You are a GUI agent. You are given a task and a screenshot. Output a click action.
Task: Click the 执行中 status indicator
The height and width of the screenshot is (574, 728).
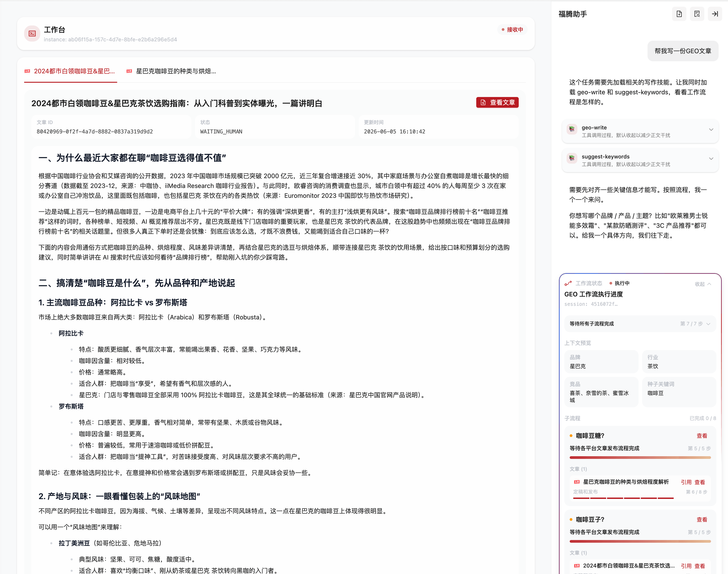point(619,283)
